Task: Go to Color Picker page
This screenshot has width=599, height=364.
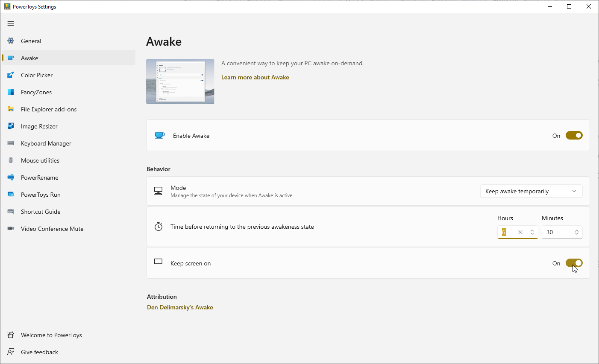Action: pyautogui.click(x=69, y=75)
